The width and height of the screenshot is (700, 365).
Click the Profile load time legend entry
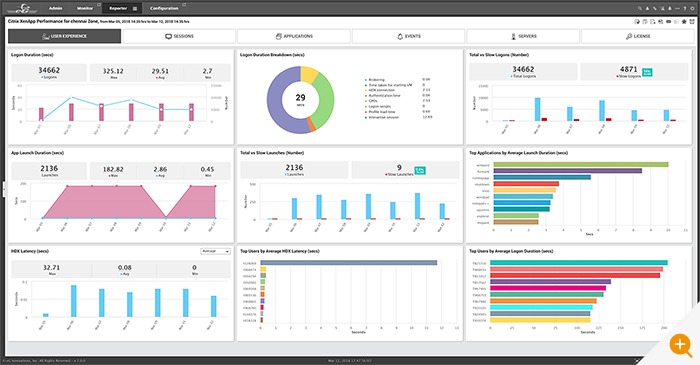[x=380, y=112]
